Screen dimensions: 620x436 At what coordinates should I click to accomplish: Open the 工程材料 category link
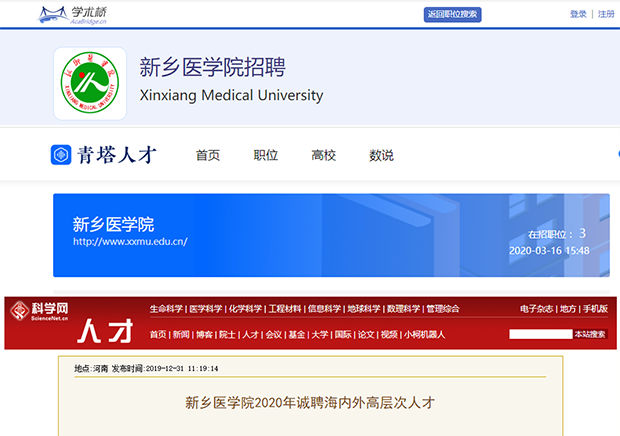(x=285, y=309)
